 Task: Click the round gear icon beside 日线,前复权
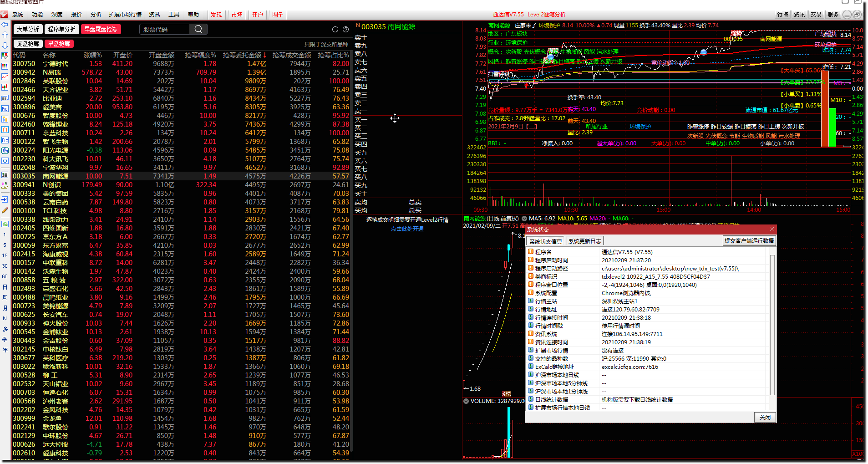click(x=524, y=219)
